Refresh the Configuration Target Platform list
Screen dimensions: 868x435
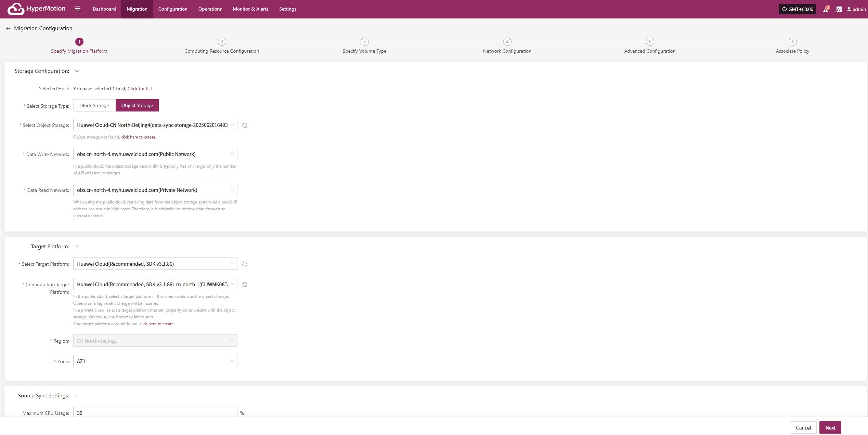pyautogui.click(x=245, y=285)
